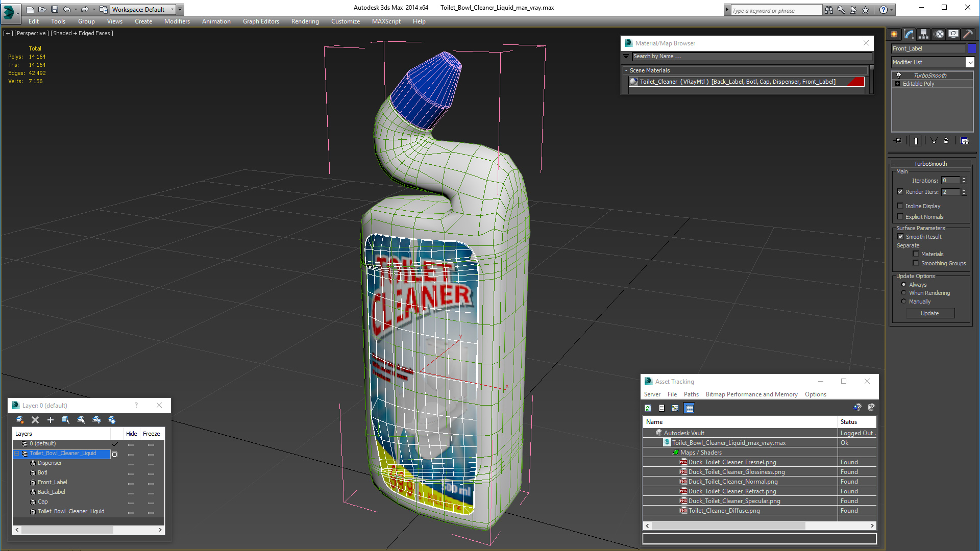Expand the Editable Poly sub-levels
980x551 pixels.
[897, 84]
